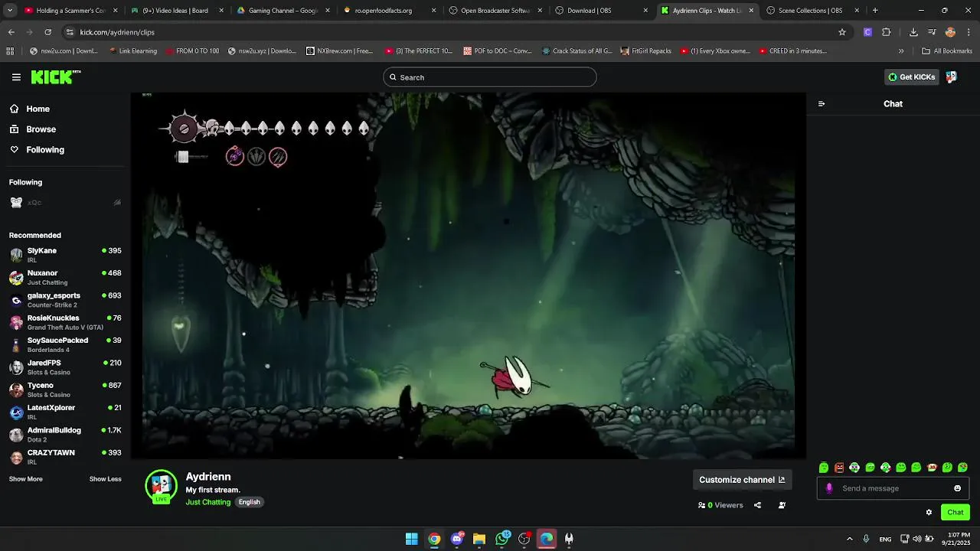Open xQc followed channel

coord(65,203)
